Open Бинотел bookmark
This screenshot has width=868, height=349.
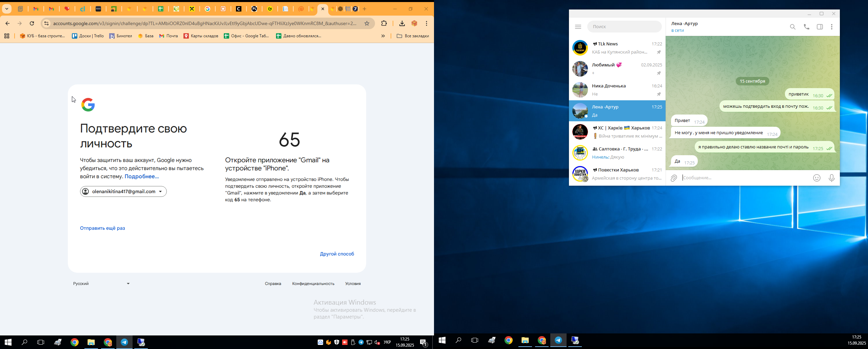coord(121,36)
